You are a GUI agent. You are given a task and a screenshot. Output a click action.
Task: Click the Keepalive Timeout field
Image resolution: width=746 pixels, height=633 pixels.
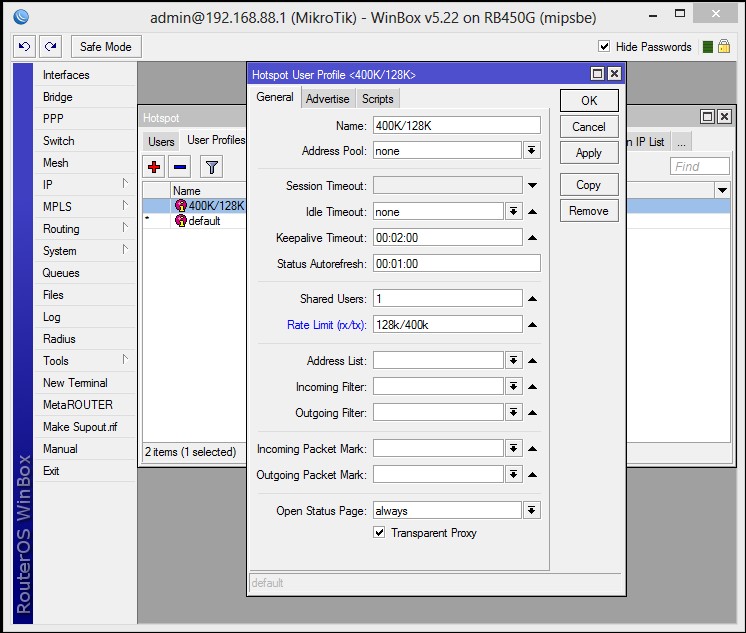(x=448, y=237)
